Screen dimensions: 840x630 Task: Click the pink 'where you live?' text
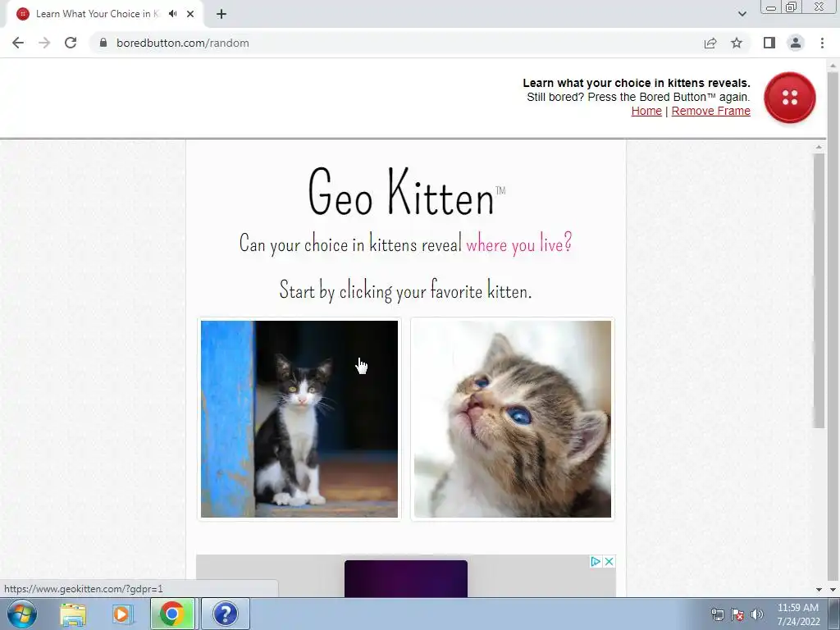point(519,244)
